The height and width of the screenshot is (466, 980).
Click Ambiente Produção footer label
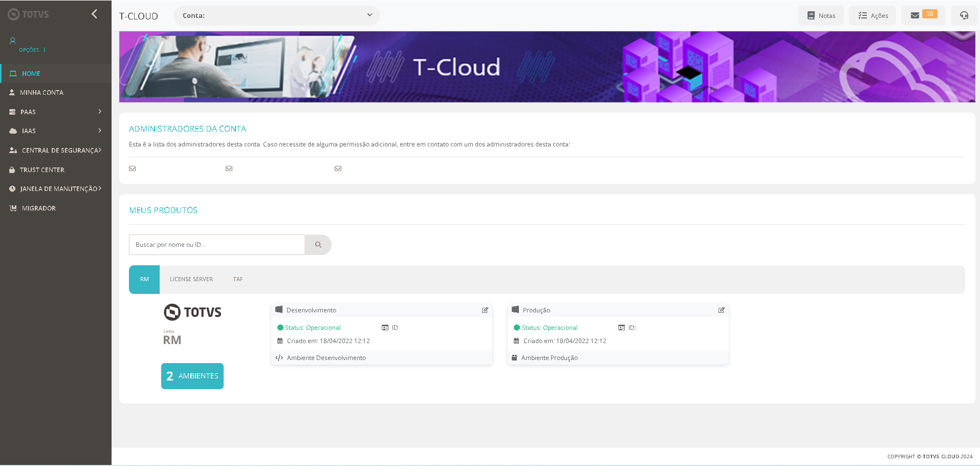550,358
